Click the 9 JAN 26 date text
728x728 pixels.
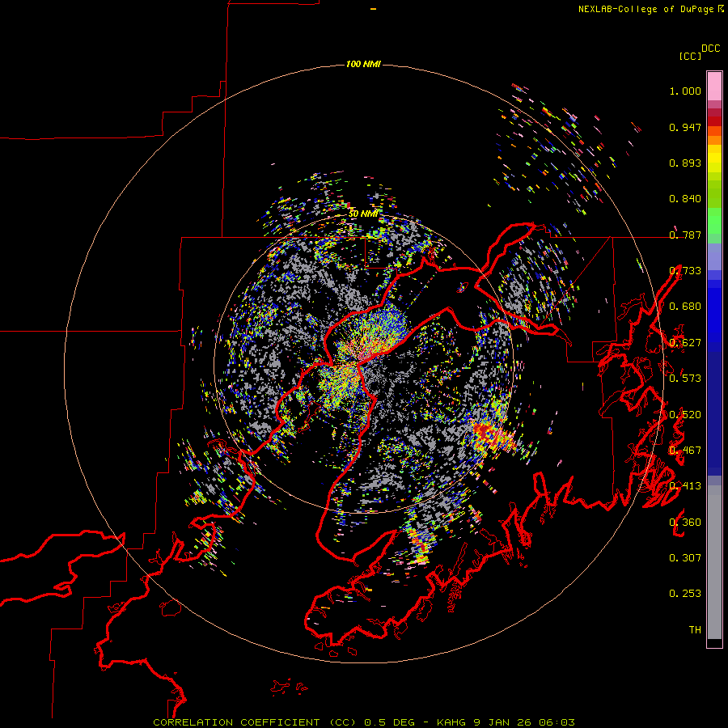(x=502, y=722)
